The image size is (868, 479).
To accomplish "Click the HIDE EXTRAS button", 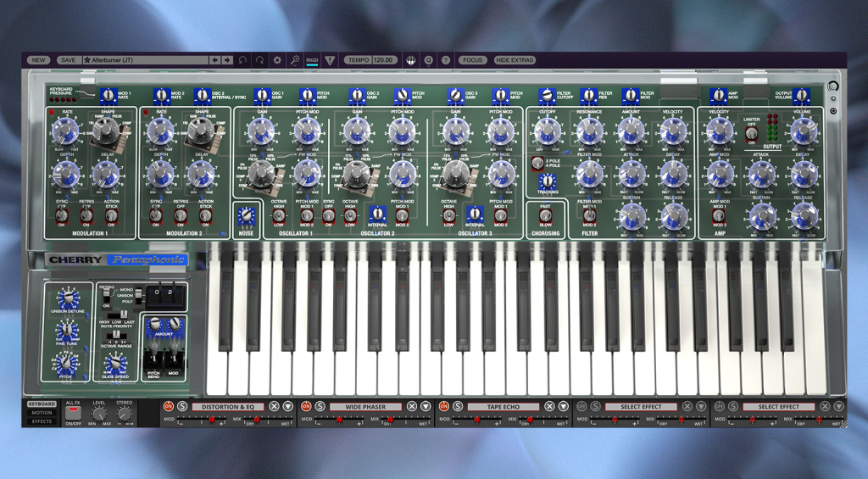I will (515, 60).
